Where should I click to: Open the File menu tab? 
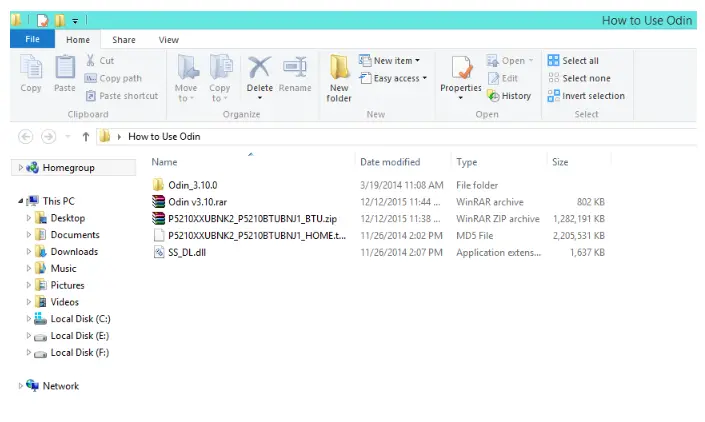click(x=32, y=40)
